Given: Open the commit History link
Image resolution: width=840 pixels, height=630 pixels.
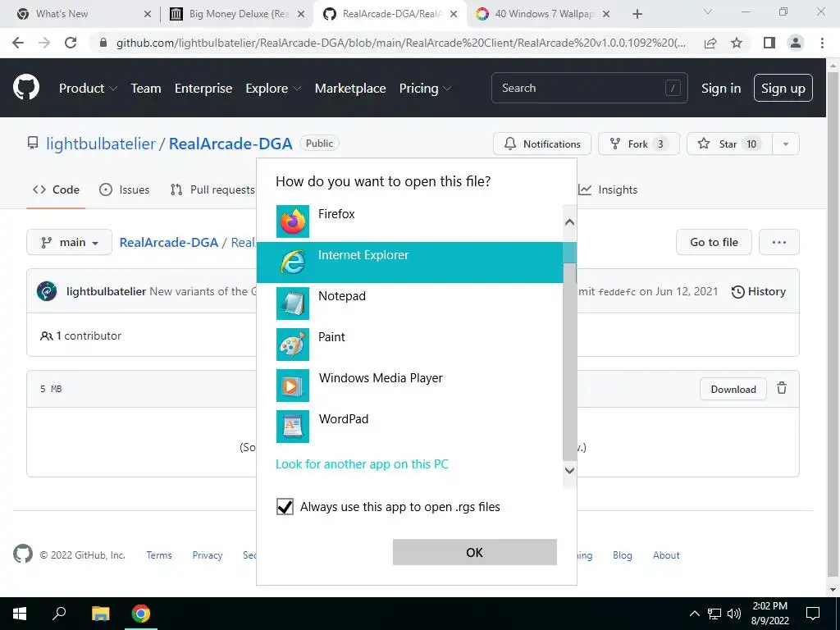Looking at the screenshot, I should tap(759, 291).
